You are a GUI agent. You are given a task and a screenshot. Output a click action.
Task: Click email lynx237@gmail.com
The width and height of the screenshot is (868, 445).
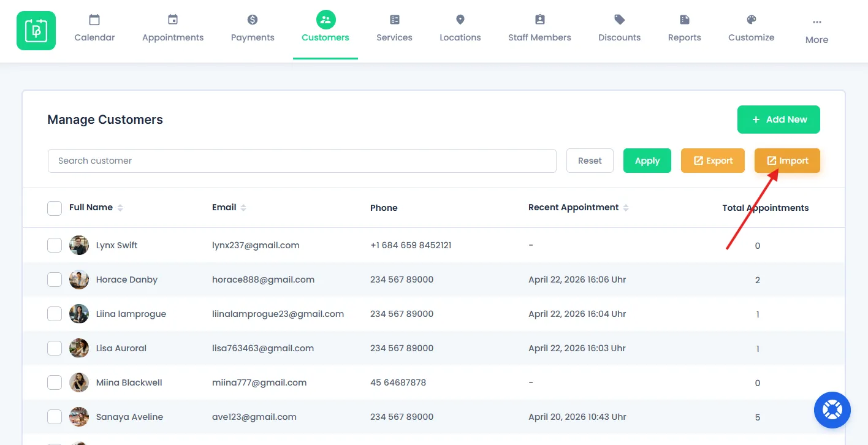[256, 245]
